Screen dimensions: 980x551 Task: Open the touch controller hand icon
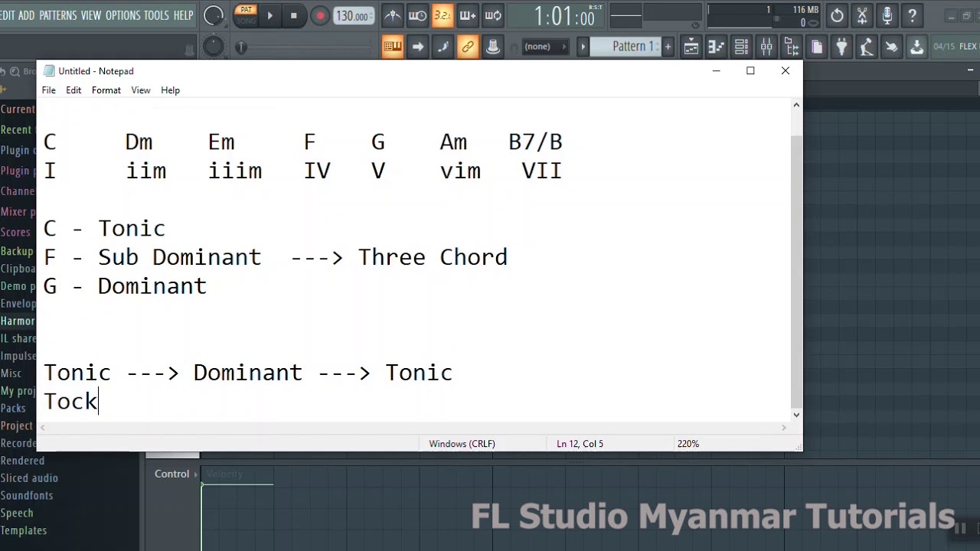892,47
